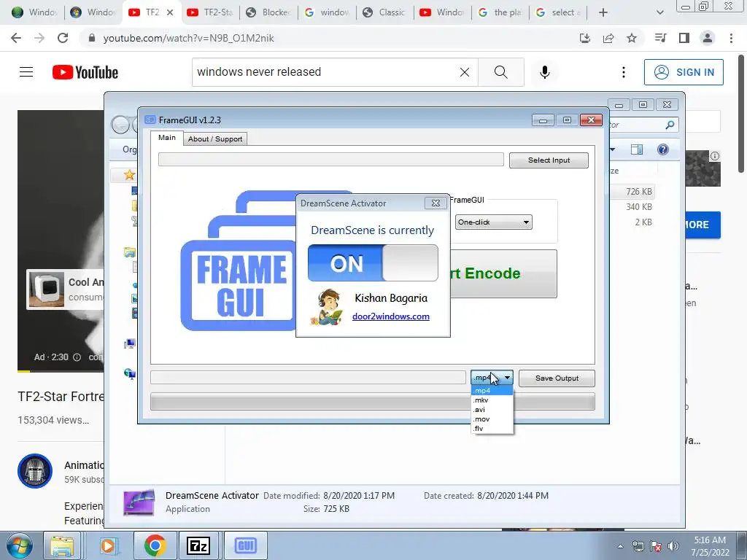Image resolution: width=747 pixels, height=560 pixels.
Task: Choose .avi from the format list
Action: [492, 410]
